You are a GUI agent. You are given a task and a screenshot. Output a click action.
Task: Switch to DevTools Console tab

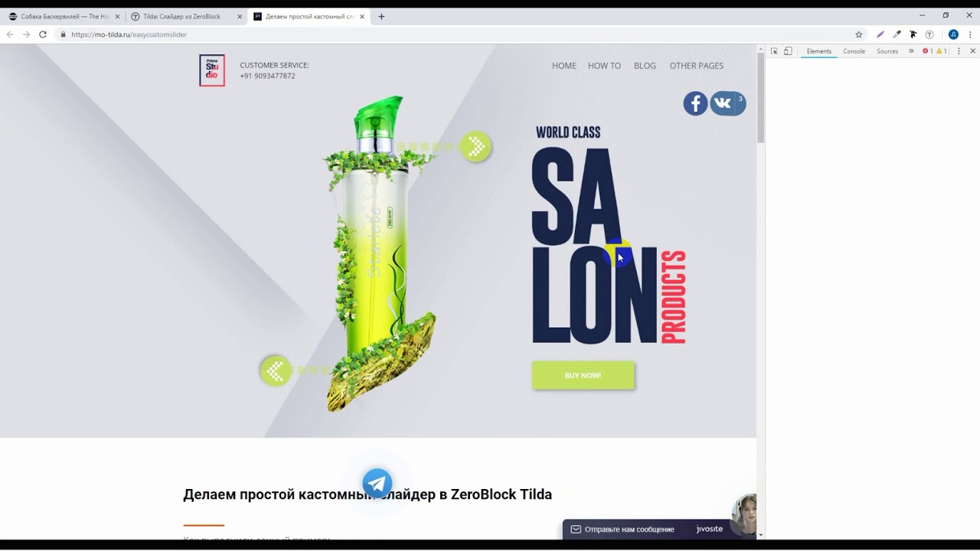click(854, 51)
